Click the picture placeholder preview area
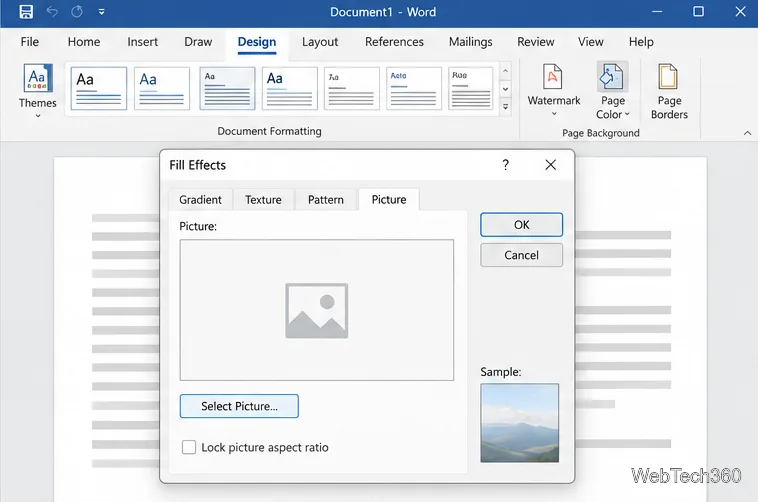The width and height of the screenshot is (758, 502). pyautogui.click(x=317, y=310)
